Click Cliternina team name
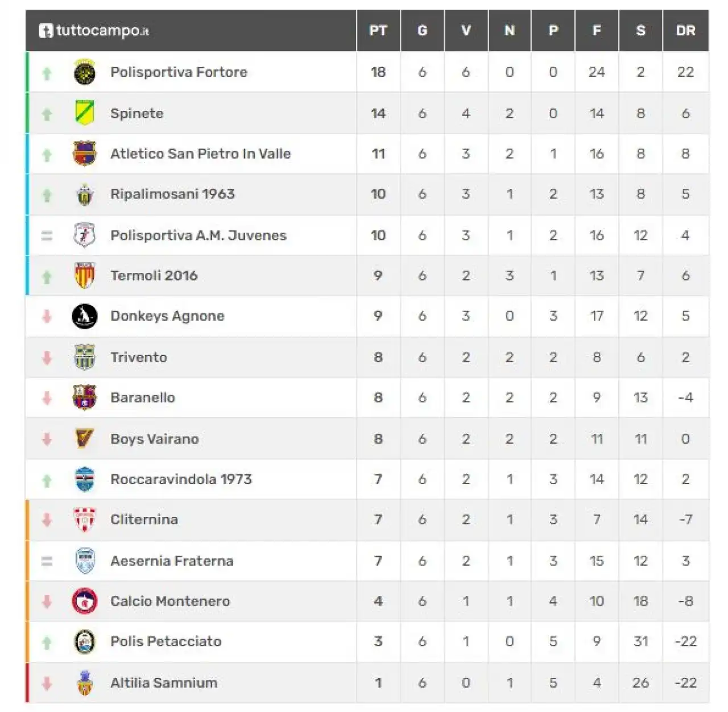The image size is (728, 712). tap(144, 520)
